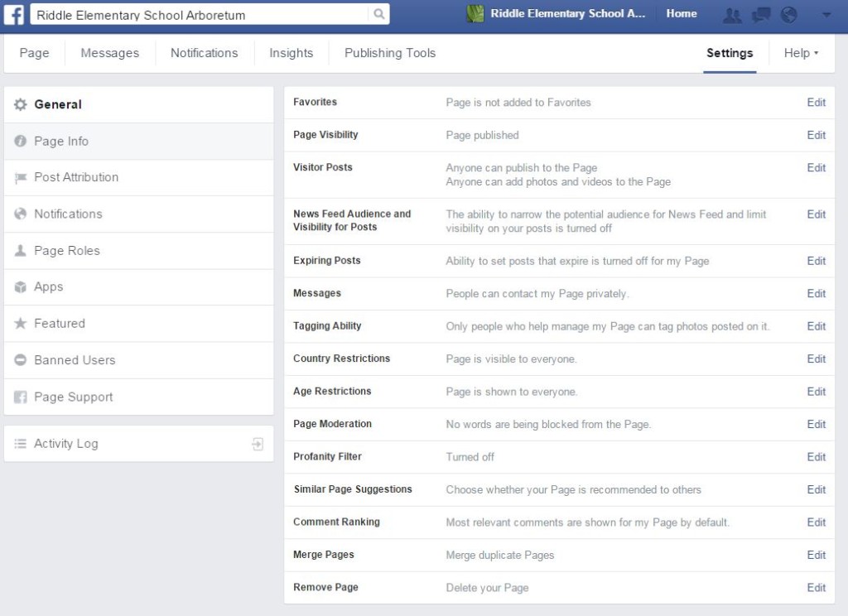The height and width of the screenshot is (616, 848).
Task: Open the Notifications tab in top navigation
Action: 204,53
